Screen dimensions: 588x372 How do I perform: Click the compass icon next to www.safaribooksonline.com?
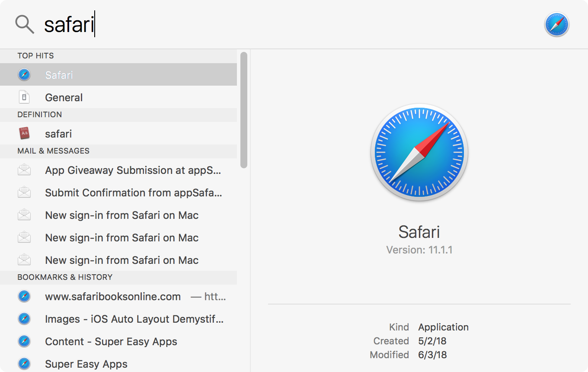pyautogui.click(x=24, y=296)
